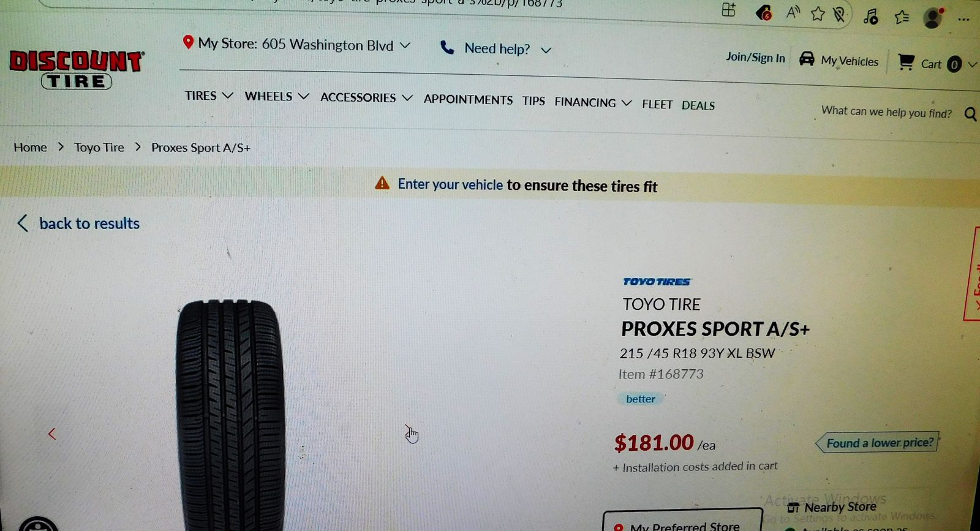Show previous tire image arrow
Viewport: 980px width, 531px height.
tap(52, 434)
